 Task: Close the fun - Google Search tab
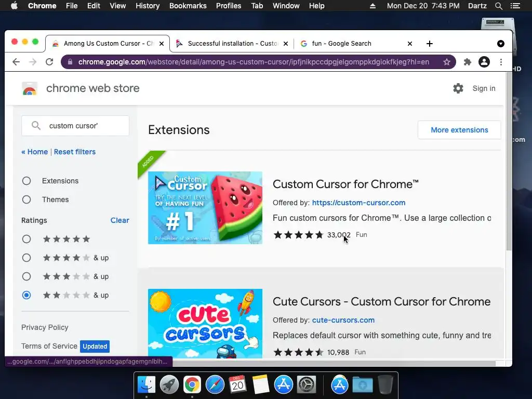410,44
